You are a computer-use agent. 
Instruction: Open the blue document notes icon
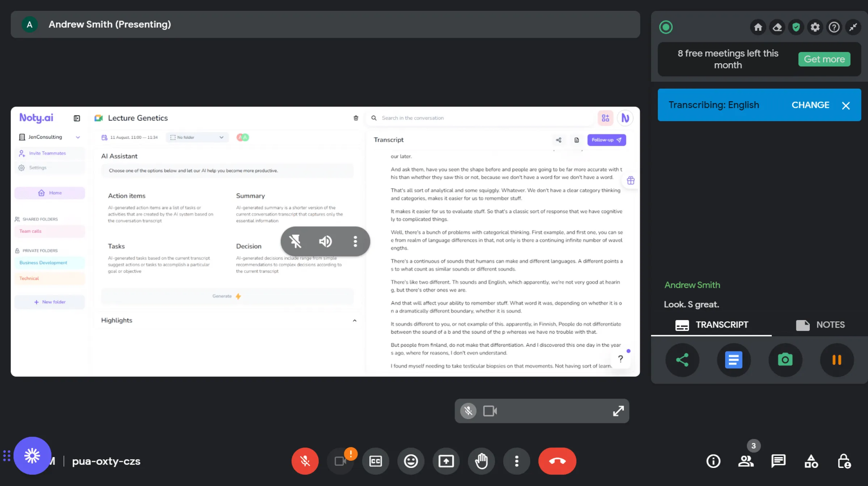click(x=733, y=360)
